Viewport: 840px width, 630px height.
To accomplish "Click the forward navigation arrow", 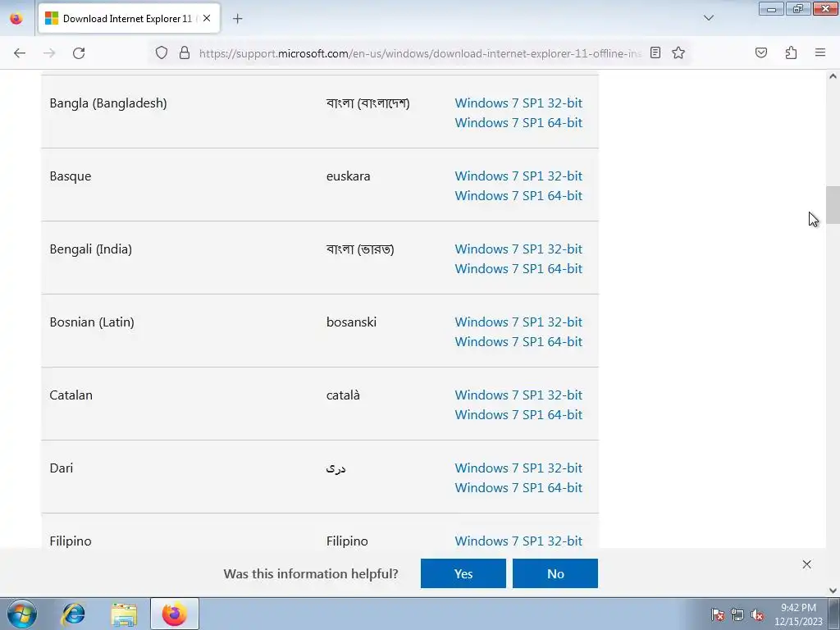I will coord(49,53).
